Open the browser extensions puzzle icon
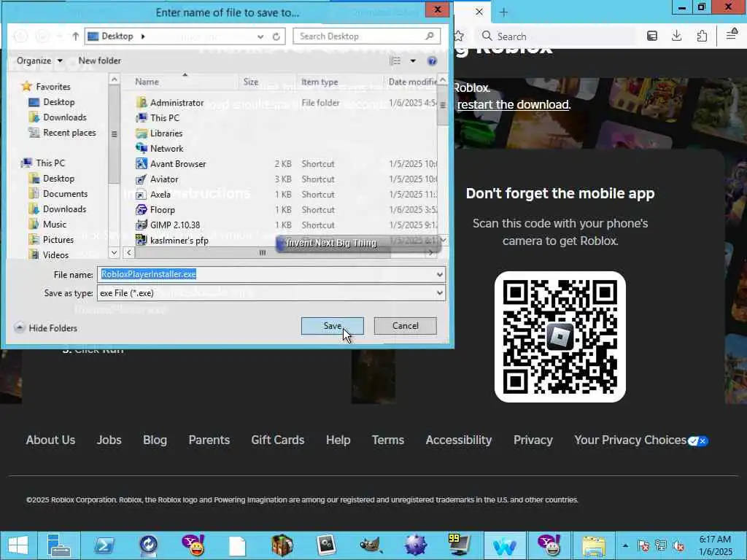The width and height of the screenshot is (747, 560). 702,36
